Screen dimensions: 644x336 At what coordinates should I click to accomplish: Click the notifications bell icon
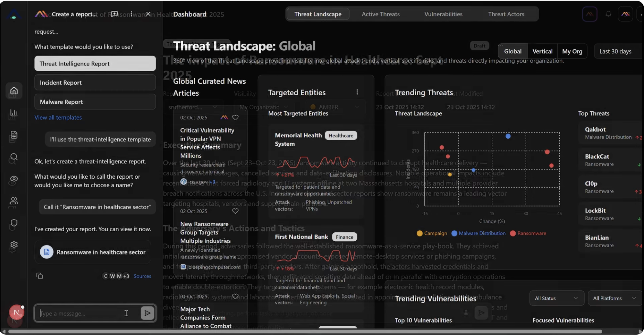click(x=608, y=14)
